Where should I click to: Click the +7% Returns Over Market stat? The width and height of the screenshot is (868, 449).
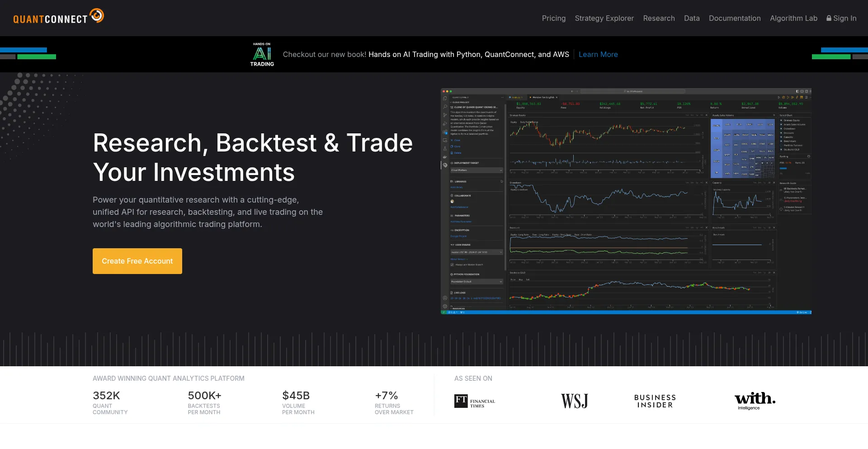point(394,402)
